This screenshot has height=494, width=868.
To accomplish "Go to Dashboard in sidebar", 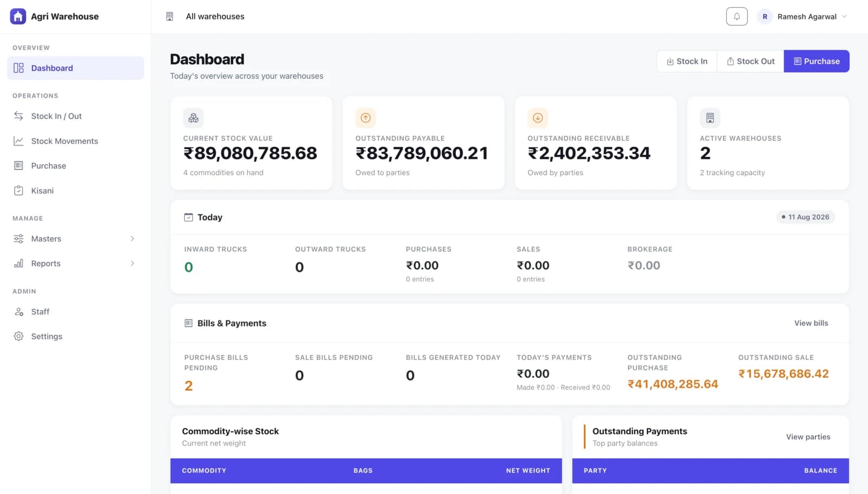I will tap(75, 68).
